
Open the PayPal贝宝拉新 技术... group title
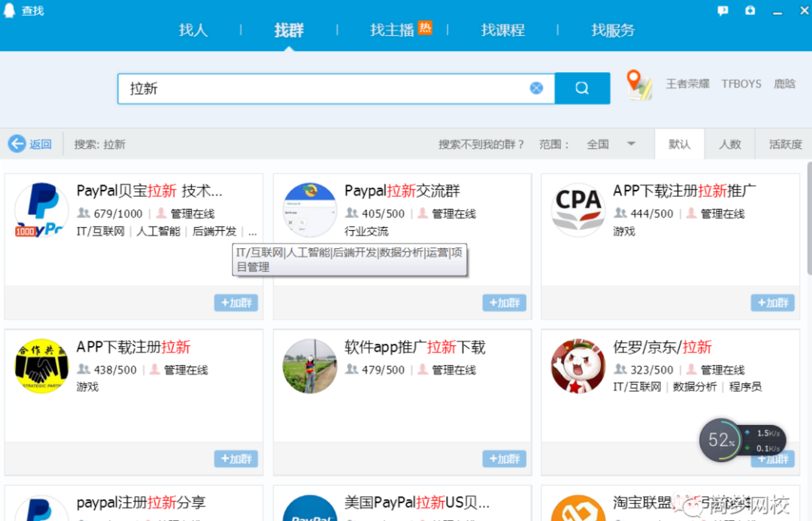(x=150, y=191)
